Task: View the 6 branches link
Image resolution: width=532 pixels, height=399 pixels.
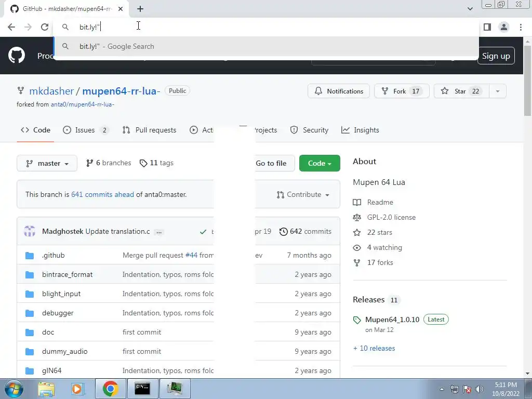Action: coord(109,163)
